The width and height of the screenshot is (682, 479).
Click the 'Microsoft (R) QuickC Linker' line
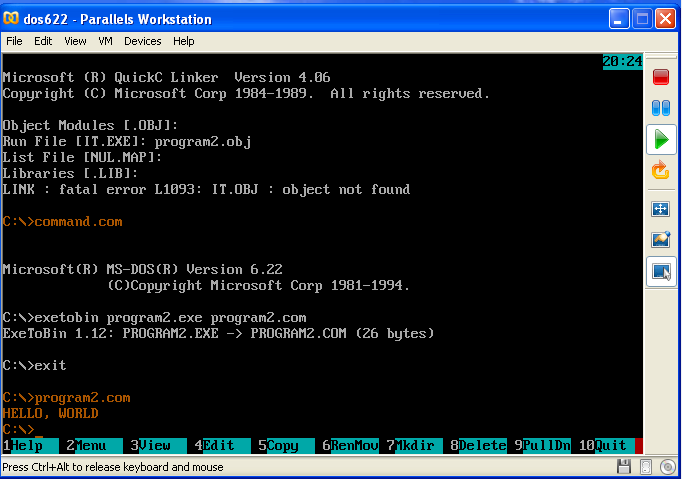[x=167, y=77]
